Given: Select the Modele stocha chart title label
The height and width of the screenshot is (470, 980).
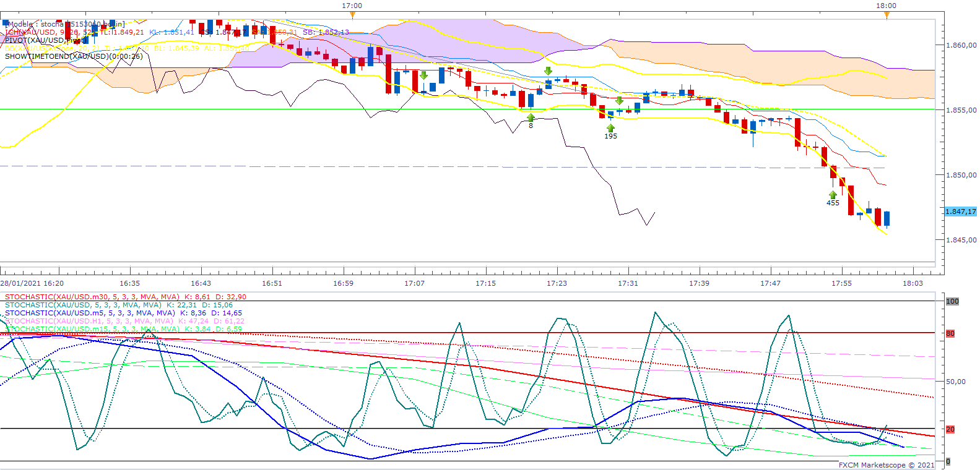Looking at the screenshot, I should (64, 24).
